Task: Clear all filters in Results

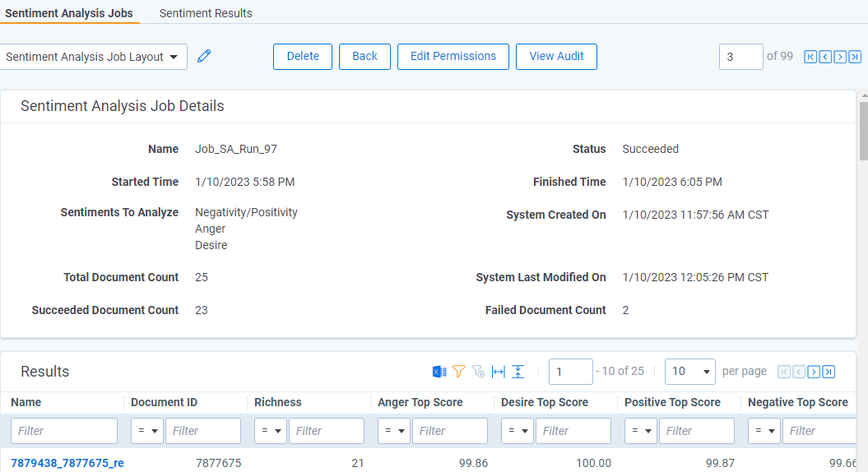Action: click(x=478, y=372)
